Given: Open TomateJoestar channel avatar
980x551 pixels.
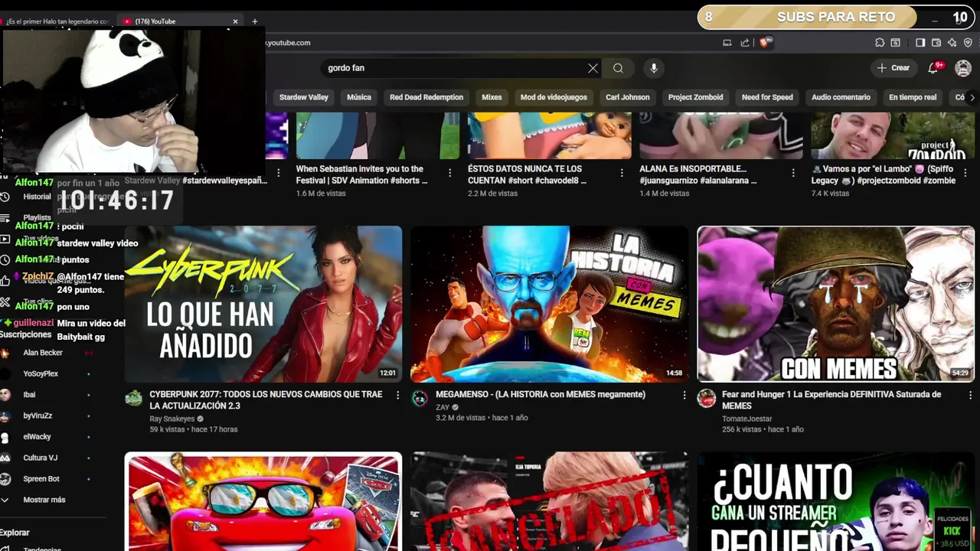Looking at the screenshot, I should pyautogui.click(x=706, y=398).
